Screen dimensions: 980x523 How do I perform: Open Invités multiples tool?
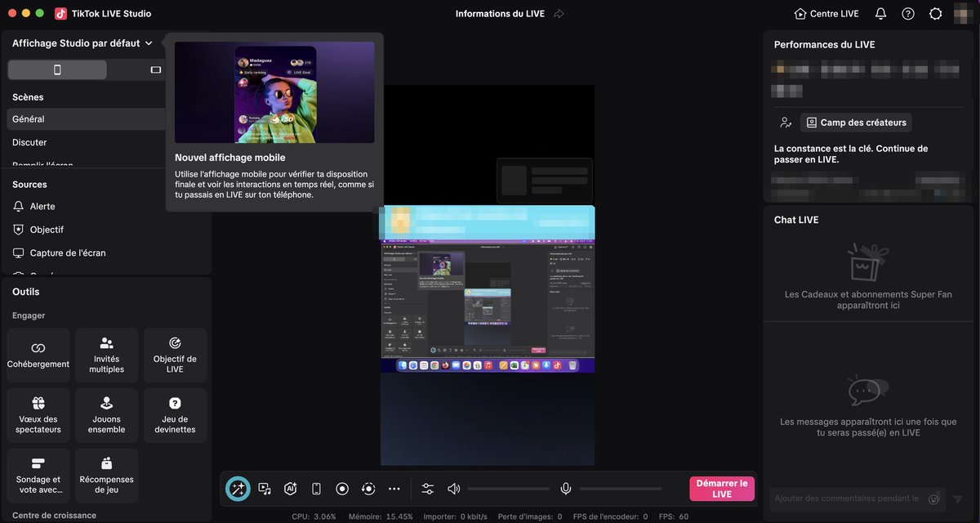tap(106, 355)
